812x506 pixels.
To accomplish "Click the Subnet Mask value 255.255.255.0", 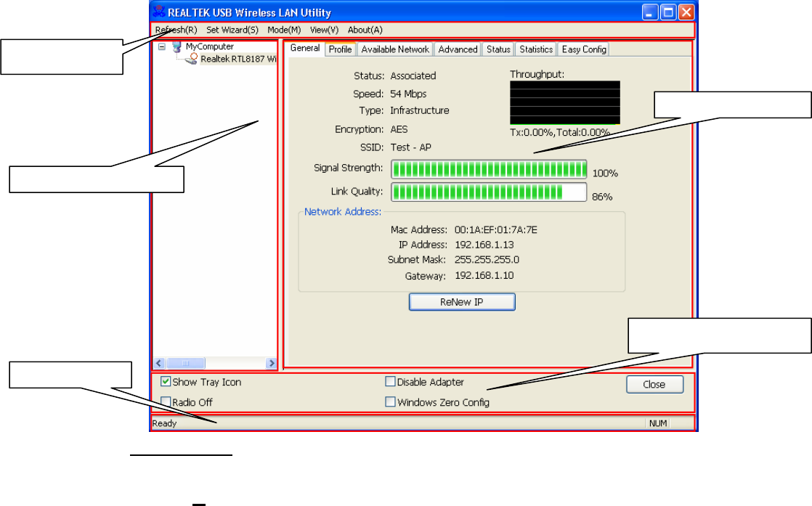I will tap(487, 260).
